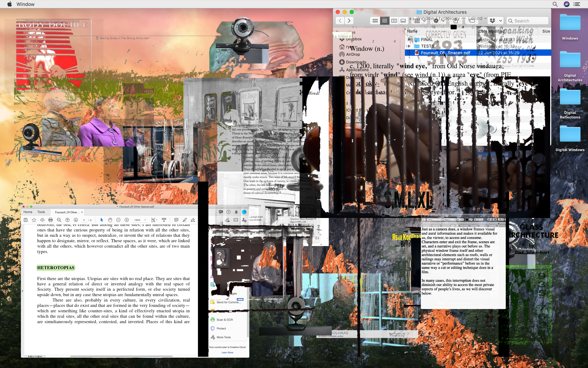Go to next page with down arrow
Viewport: 588px width, 368px height.
[76, 220]
